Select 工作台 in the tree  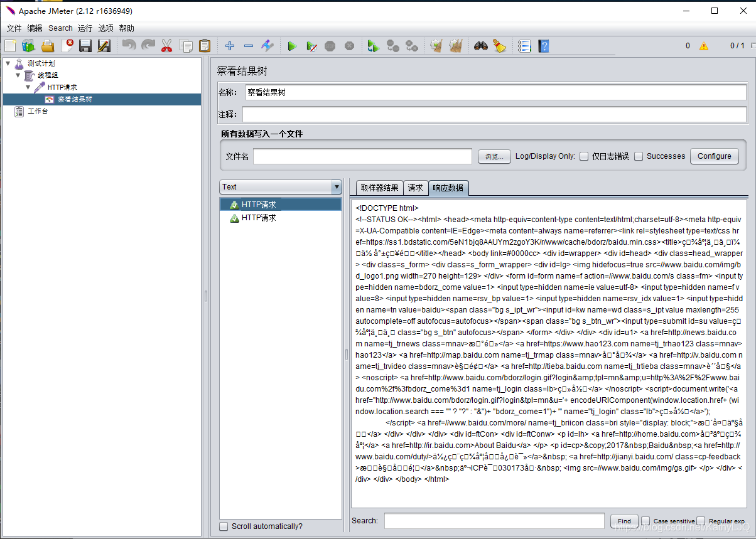click(38, 111)
